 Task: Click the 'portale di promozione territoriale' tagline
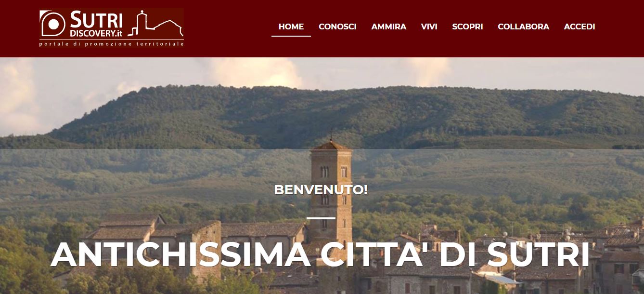tap(112, 44)
